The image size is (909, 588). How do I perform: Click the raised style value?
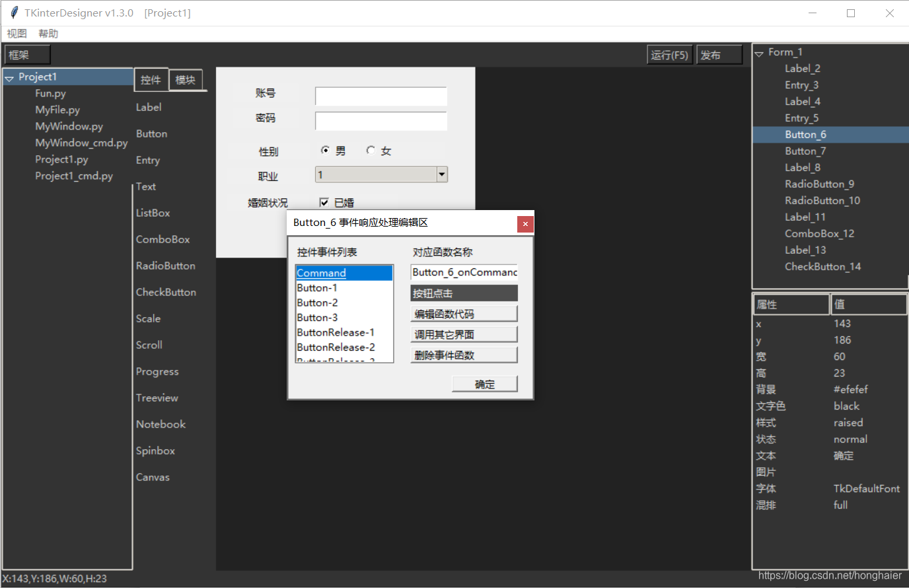(x=848, y=423)
